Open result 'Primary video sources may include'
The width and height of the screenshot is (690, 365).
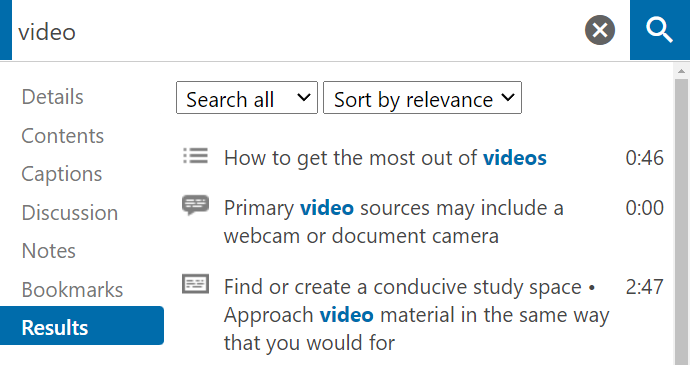click(393, 222)
